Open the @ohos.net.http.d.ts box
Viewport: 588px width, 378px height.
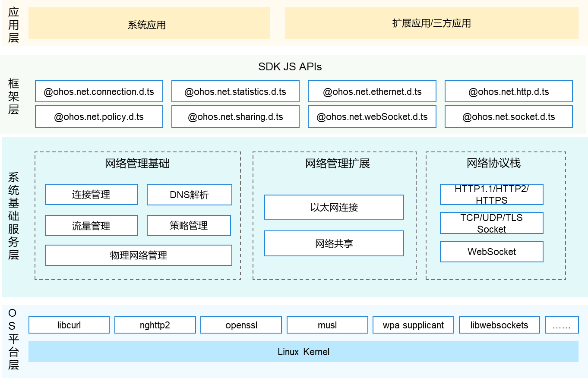[x=509, y=91]
